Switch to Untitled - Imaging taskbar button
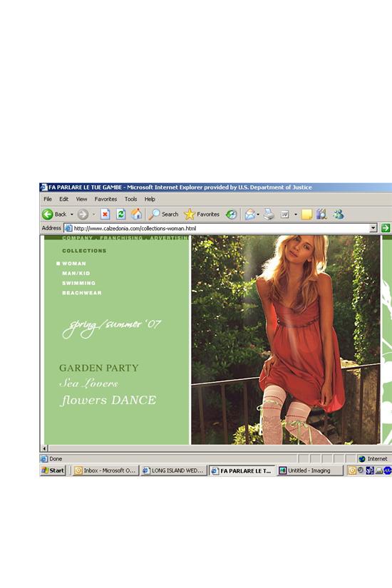392x588 pixels. [x=310, y=470]
